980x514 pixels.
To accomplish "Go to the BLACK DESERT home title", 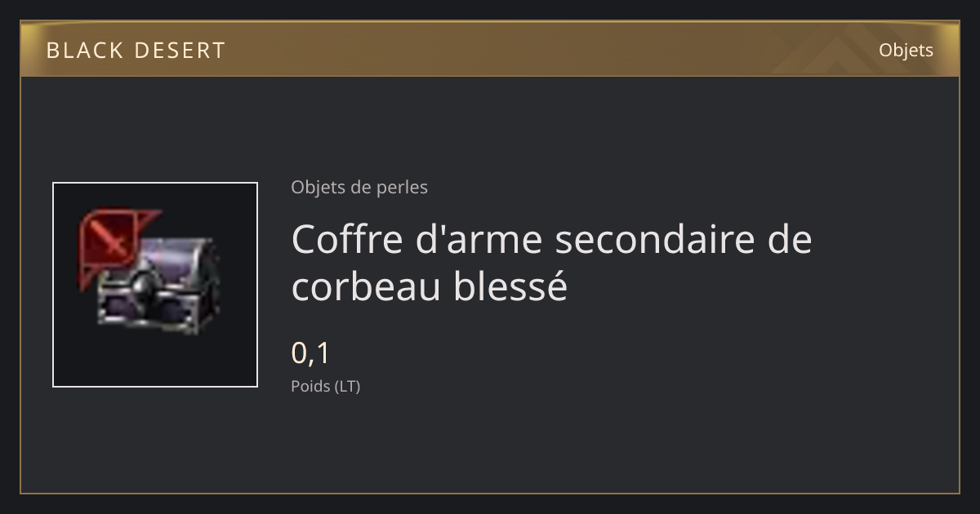I will (136, 50).
